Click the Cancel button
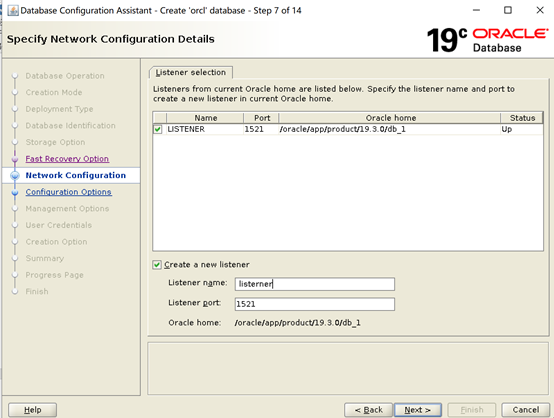Viewport: 554px width, 418px height. [526, 410]
